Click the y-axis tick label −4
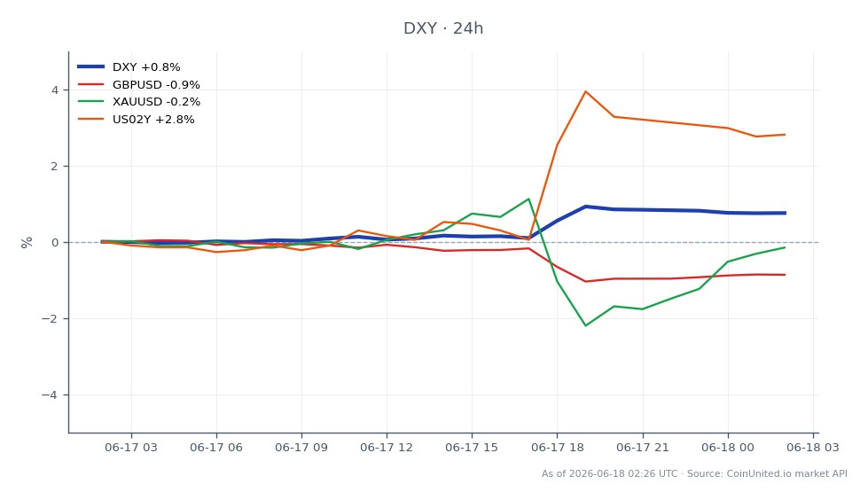 50,395
